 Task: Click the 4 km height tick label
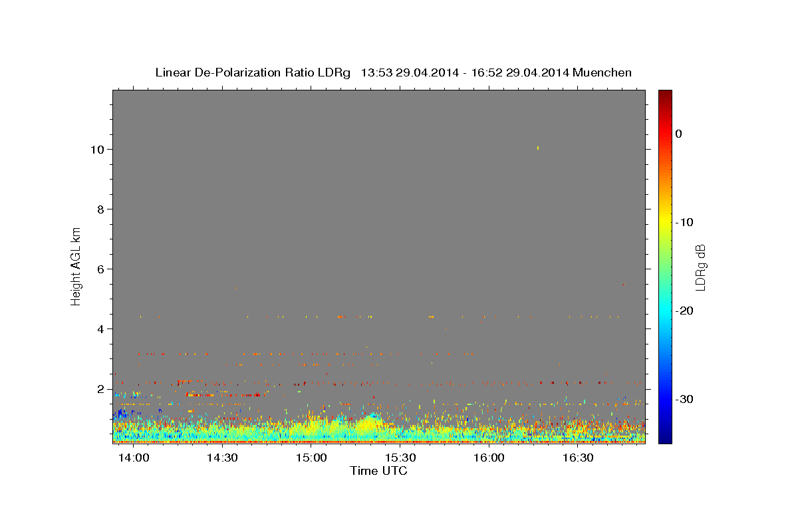100,329
